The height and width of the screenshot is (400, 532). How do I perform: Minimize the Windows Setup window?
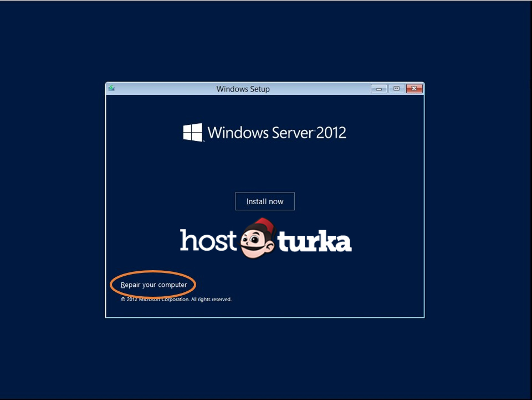pos(379,89)
